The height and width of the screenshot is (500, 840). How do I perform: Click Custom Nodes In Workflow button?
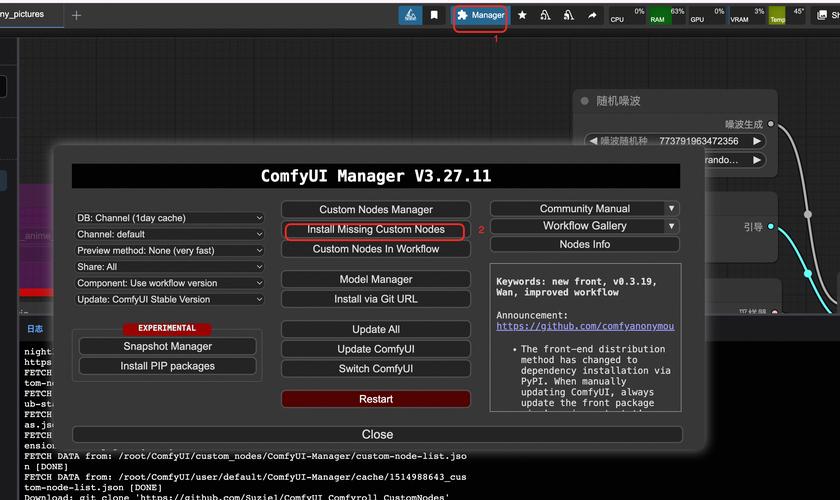click(x=376, y=249)
